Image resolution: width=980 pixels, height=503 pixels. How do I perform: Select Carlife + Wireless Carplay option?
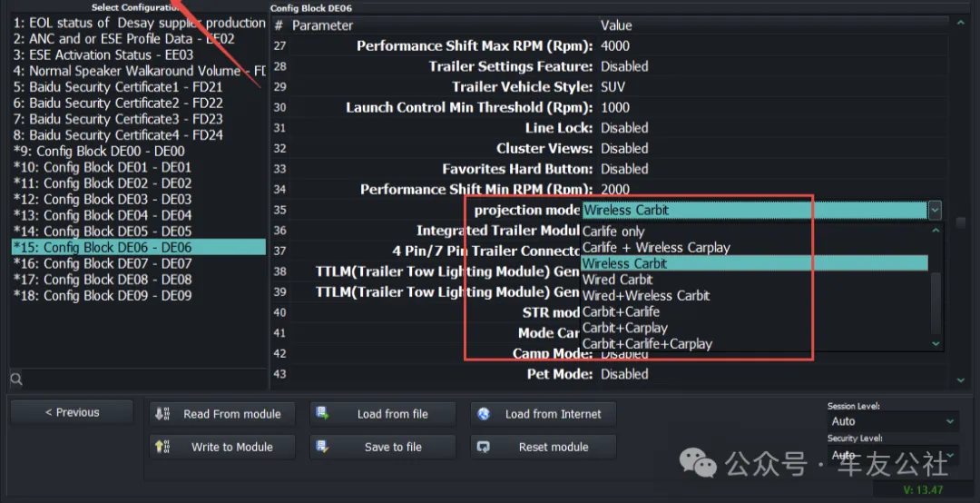tap(656, 248)
